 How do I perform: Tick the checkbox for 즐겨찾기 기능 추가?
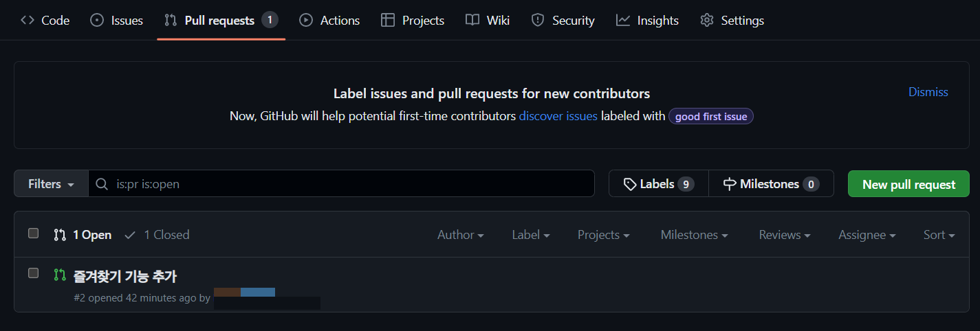point(33,273)
